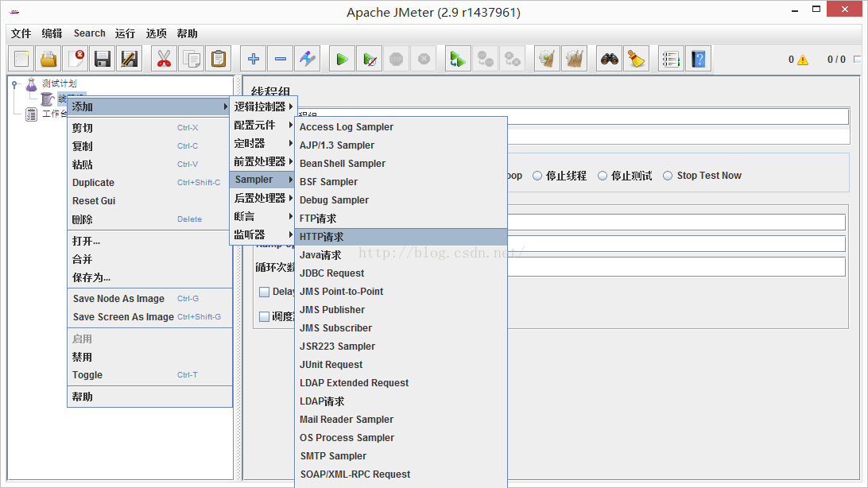The height and width of the screenshot is (488, 868).
Task: Select 测试计划 in the tree
Action: click(60, 83)
